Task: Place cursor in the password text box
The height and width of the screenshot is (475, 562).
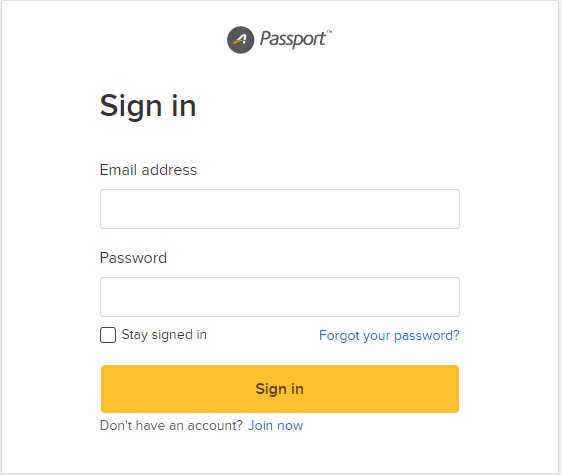Action: point(280,297)
